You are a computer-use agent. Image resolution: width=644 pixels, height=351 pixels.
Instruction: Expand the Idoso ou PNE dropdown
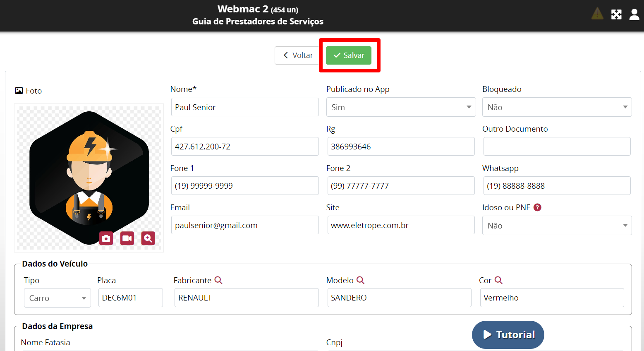[x=556, y=226]
